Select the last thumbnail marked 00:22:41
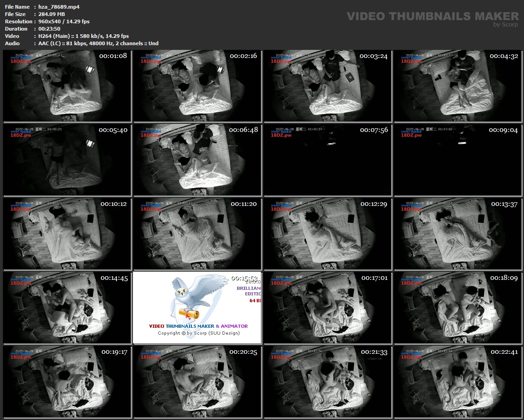524x420 pixels. click(458, 382)
